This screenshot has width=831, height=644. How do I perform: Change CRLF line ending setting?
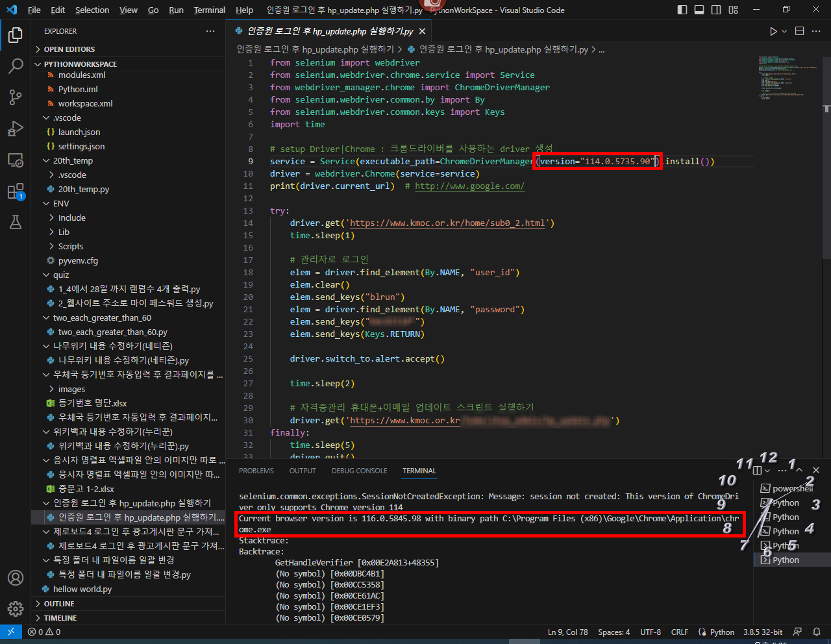pyautogui.click(x=680, y=632)
